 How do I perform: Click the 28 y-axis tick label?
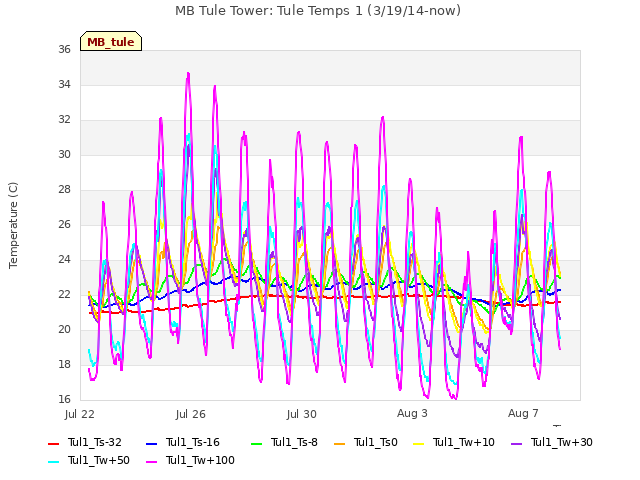tap(64, 189)
